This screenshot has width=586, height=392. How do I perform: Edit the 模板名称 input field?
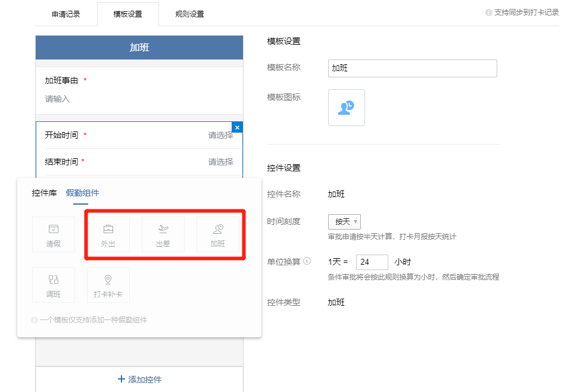[412, 68]
